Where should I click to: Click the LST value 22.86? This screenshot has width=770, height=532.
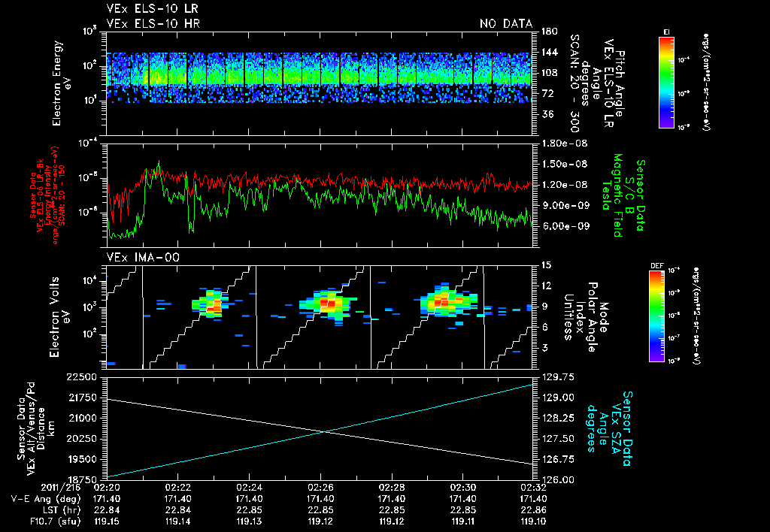[534, 510]
